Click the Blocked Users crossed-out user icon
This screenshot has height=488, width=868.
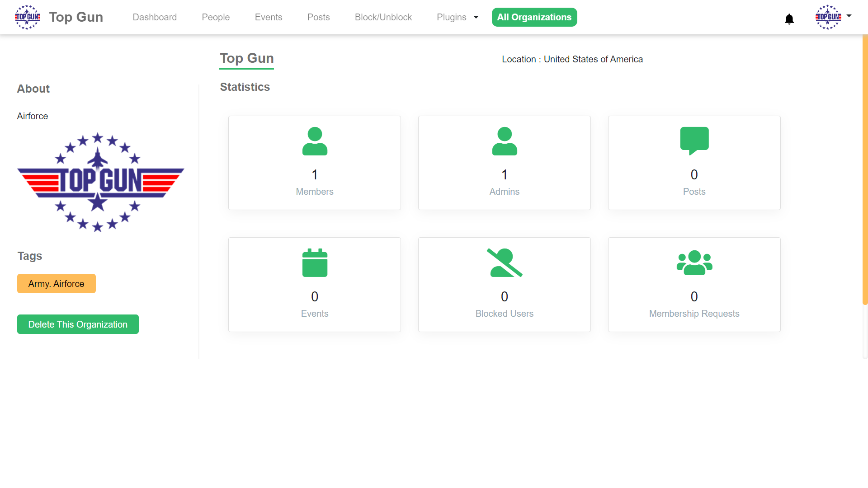505,263
